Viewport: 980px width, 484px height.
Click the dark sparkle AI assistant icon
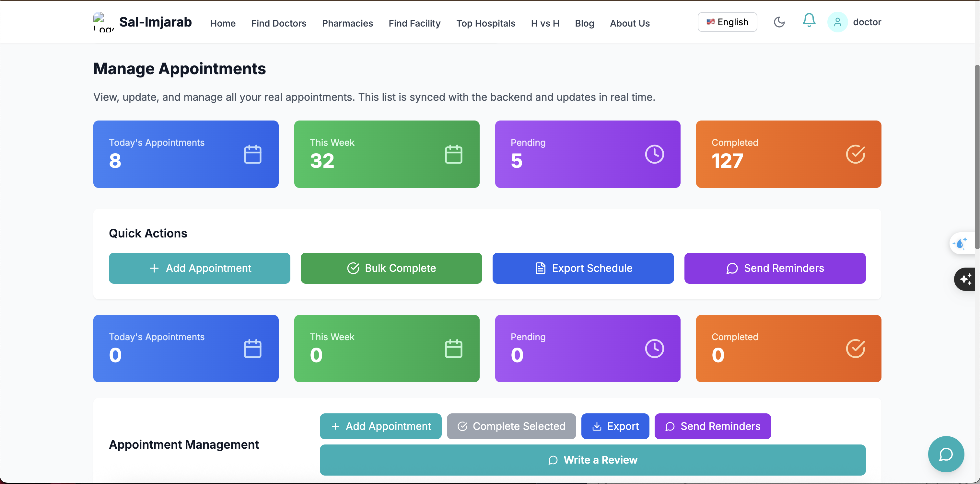click(x=965, y=279)
